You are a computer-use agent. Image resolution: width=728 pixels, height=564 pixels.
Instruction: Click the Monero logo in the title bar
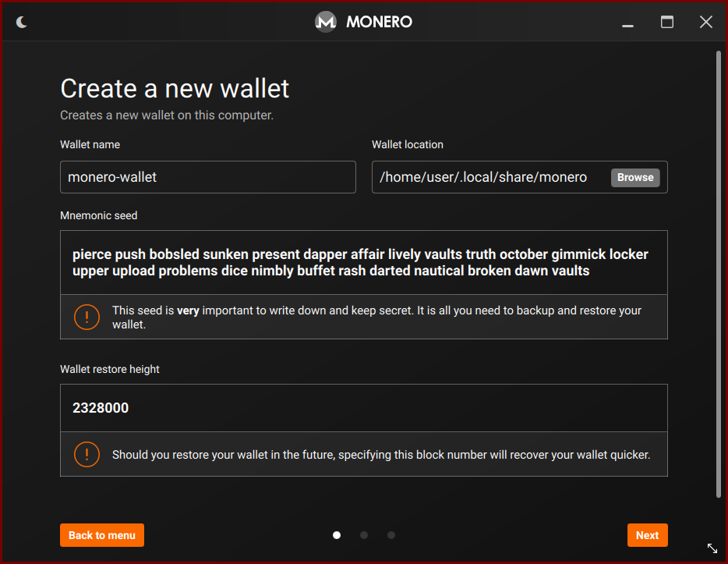click(x=326, y=22)
